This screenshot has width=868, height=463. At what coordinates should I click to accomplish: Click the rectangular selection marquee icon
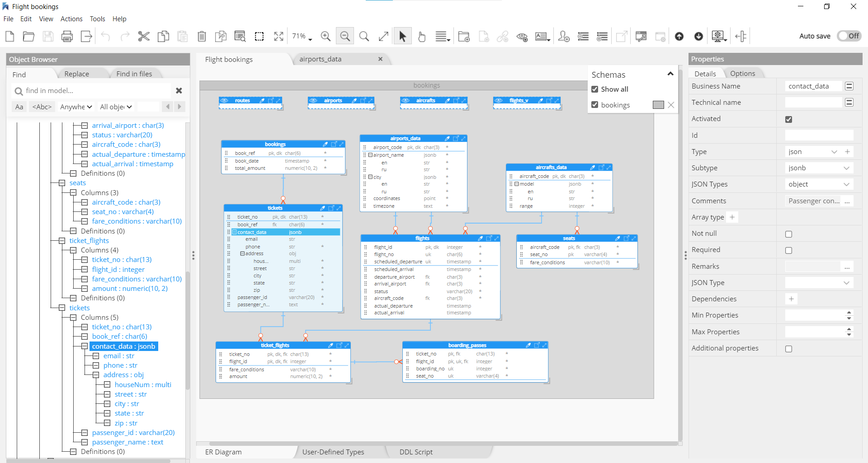(259, 36)
